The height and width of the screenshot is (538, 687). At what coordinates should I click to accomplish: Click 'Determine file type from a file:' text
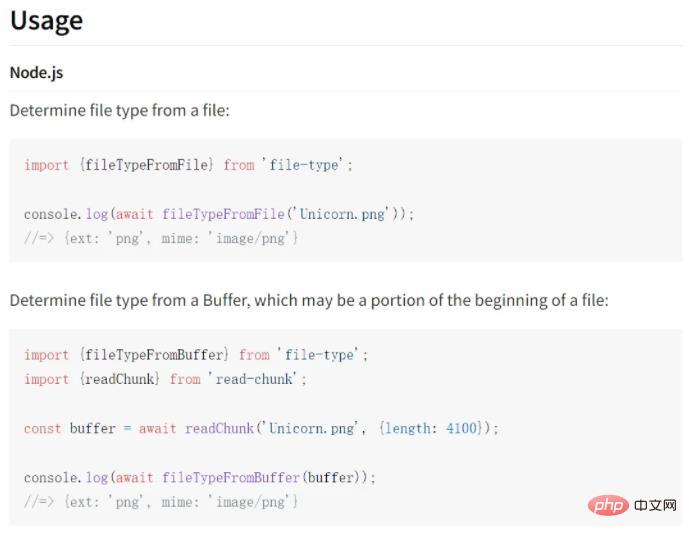119,110
